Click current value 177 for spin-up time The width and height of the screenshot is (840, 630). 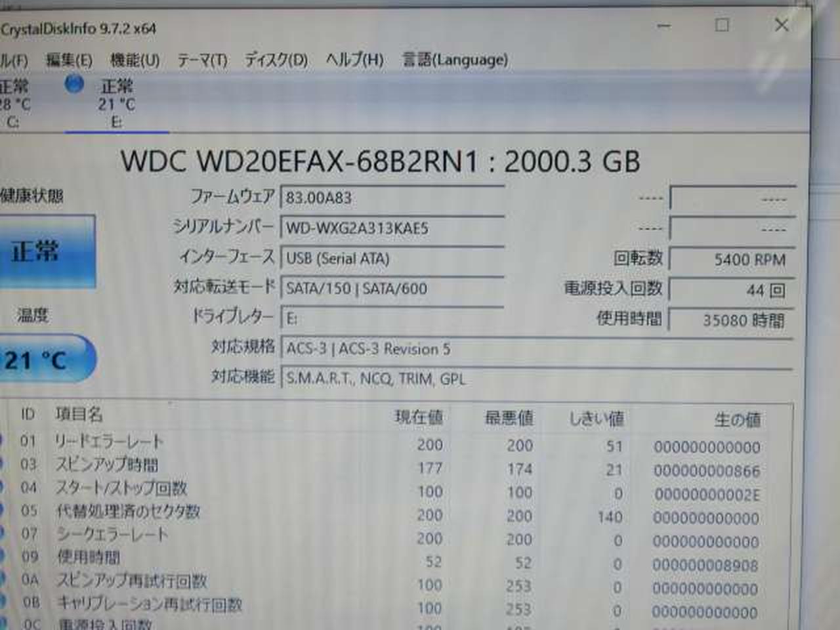click(x=430, y=468)
